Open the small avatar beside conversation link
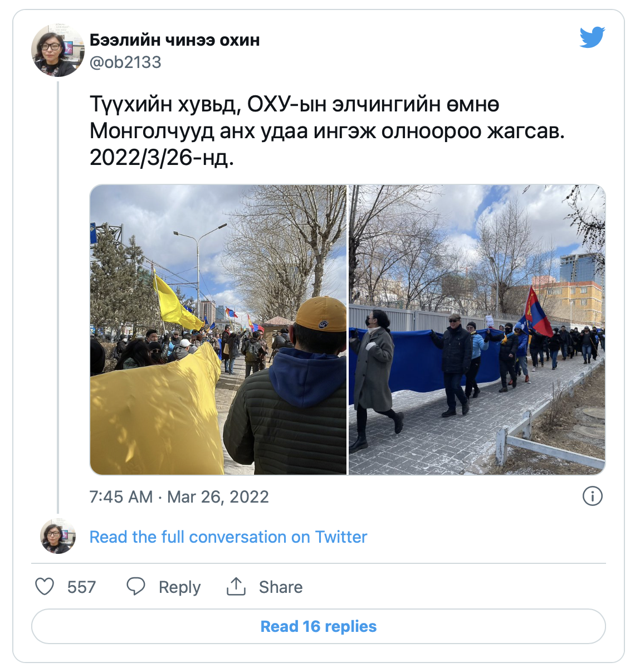Screen dimensions: 635x672 click(x=58, y=536)
